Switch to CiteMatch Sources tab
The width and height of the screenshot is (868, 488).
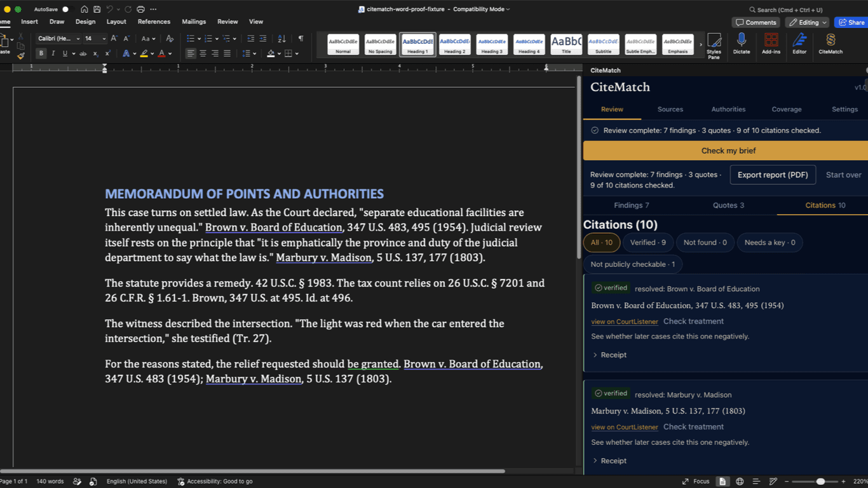670,109
